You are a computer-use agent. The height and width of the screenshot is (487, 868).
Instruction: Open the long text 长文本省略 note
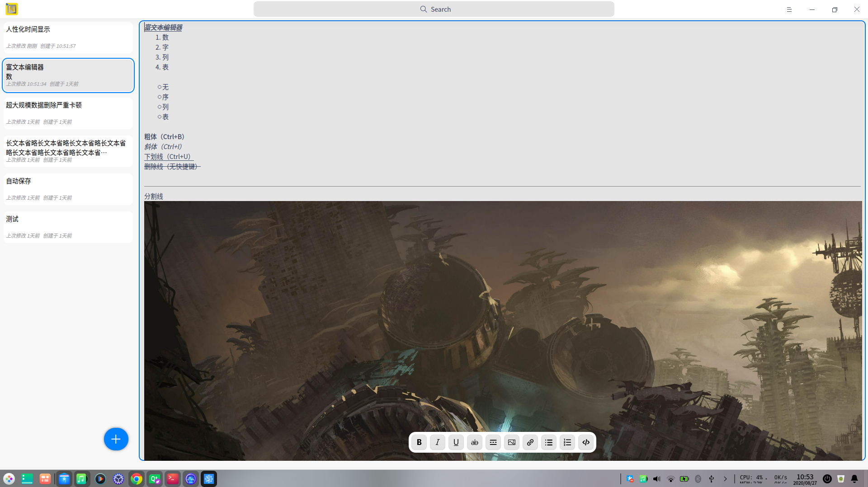[x=68, y=151]
